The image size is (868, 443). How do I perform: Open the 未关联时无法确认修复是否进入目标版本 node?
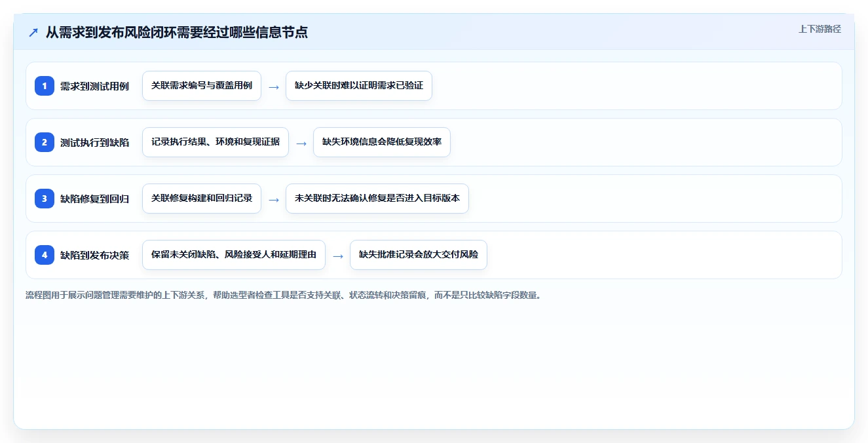pos(377,199)
